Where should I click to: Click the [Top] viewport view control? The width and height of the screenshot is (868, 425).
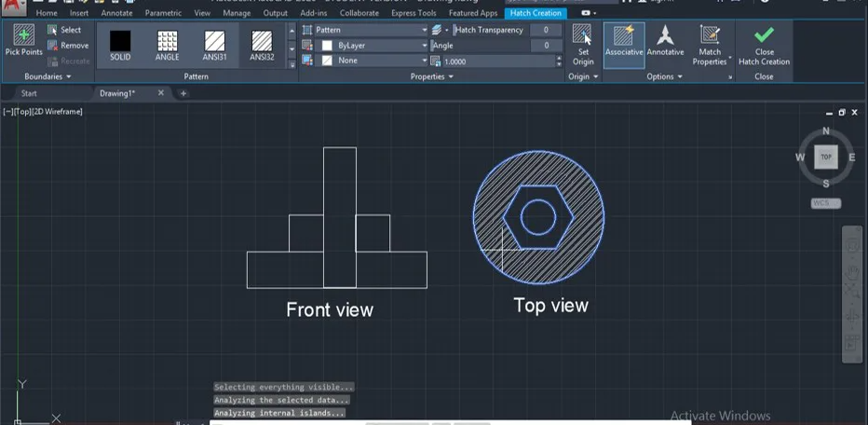click(x=21, y=112)
